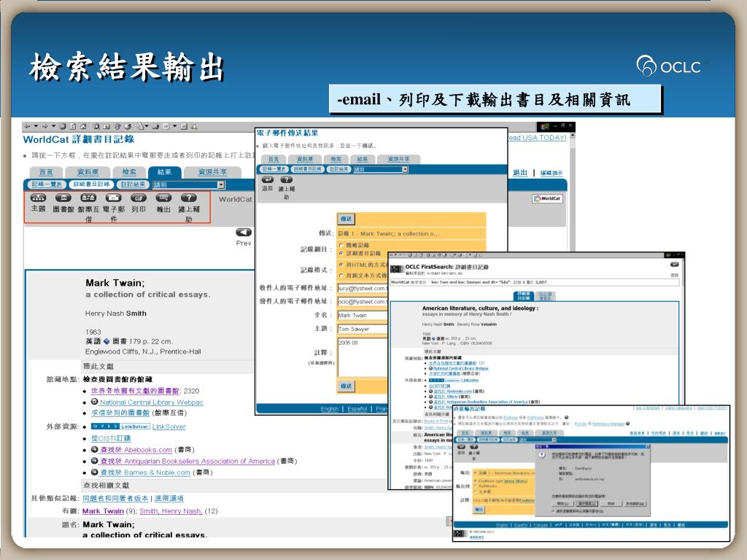Click the WorldCat logo badge
747x560 pixels.
click(x=547, y=198)
